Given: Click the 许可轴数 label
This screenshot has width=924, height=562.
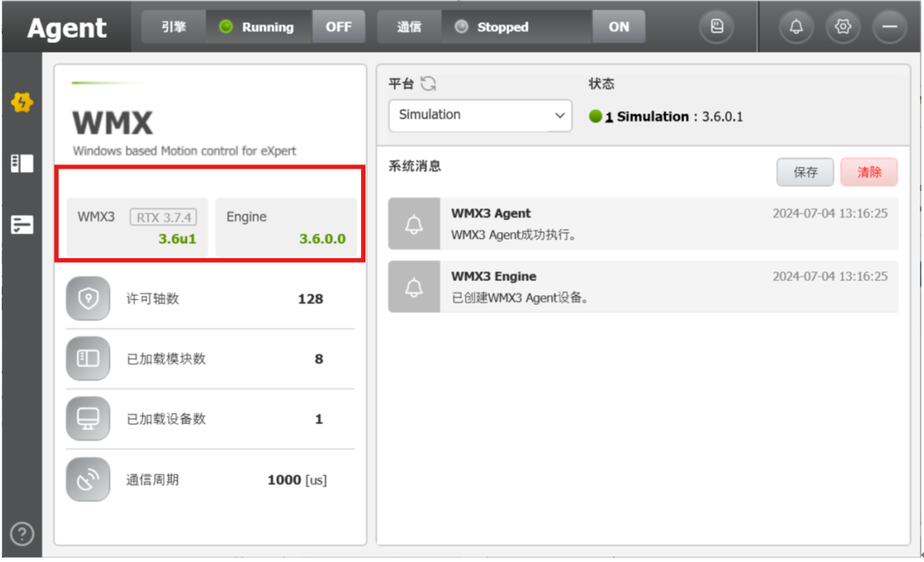Looking at the screenshot, I should pos(153,299).
